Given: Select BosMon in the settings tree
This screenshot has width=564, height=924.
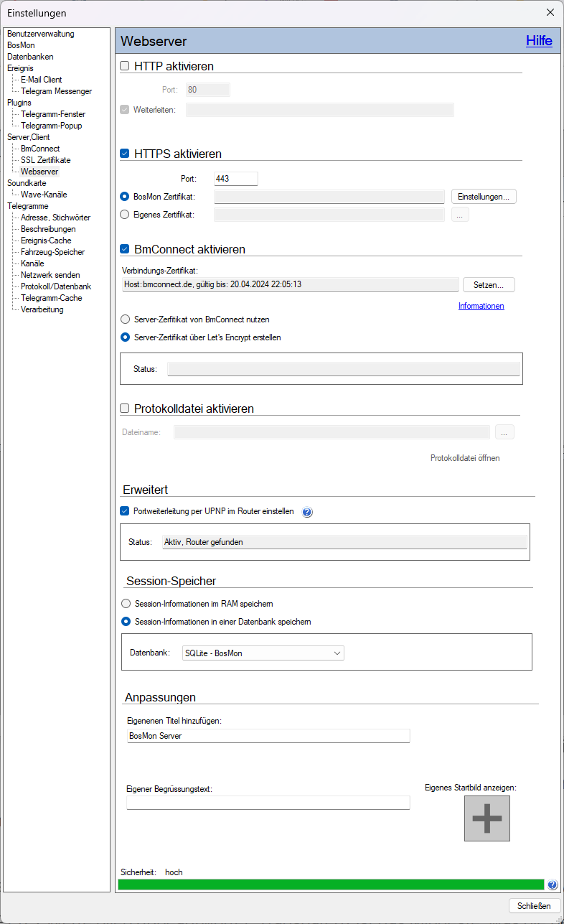Looking at the screenshot, I should 21,45.
